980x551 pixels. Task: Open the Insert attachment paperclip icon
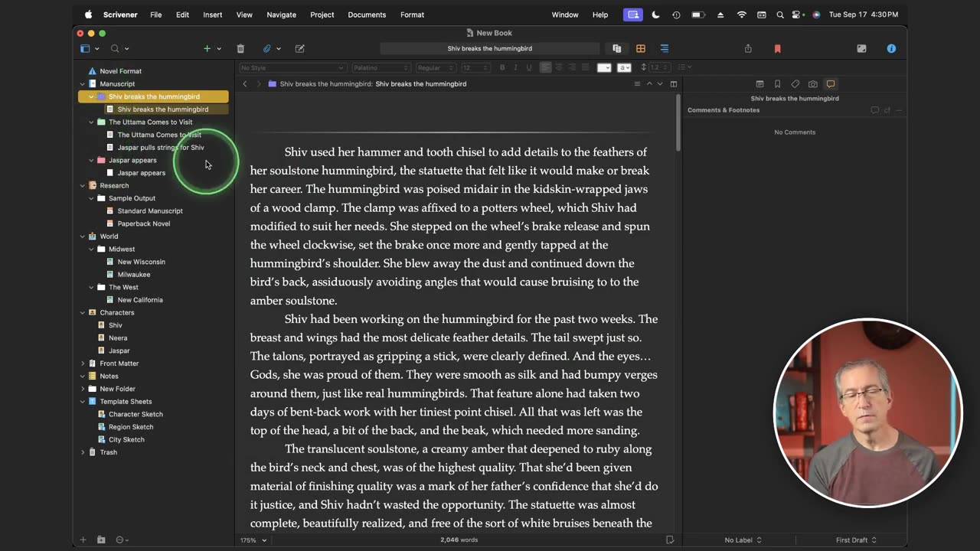click(267, 48)
